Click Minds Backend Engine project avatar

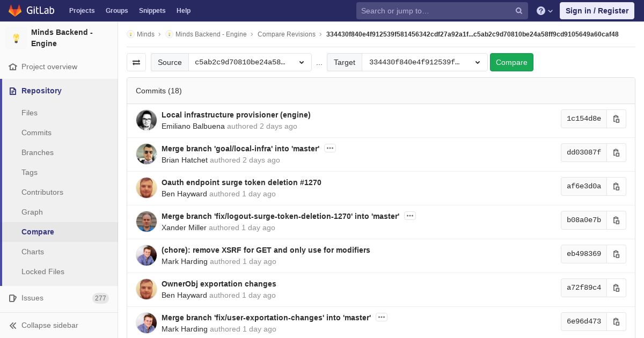[16, 38]
